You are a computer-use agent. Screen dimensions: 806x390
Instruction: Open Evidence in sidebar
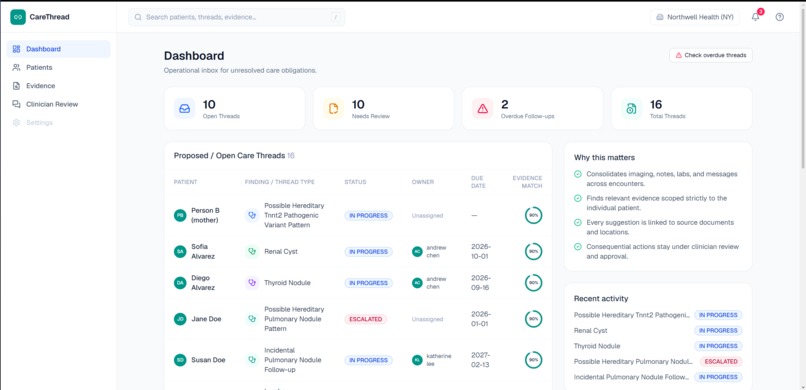click(x=59, y=86)
